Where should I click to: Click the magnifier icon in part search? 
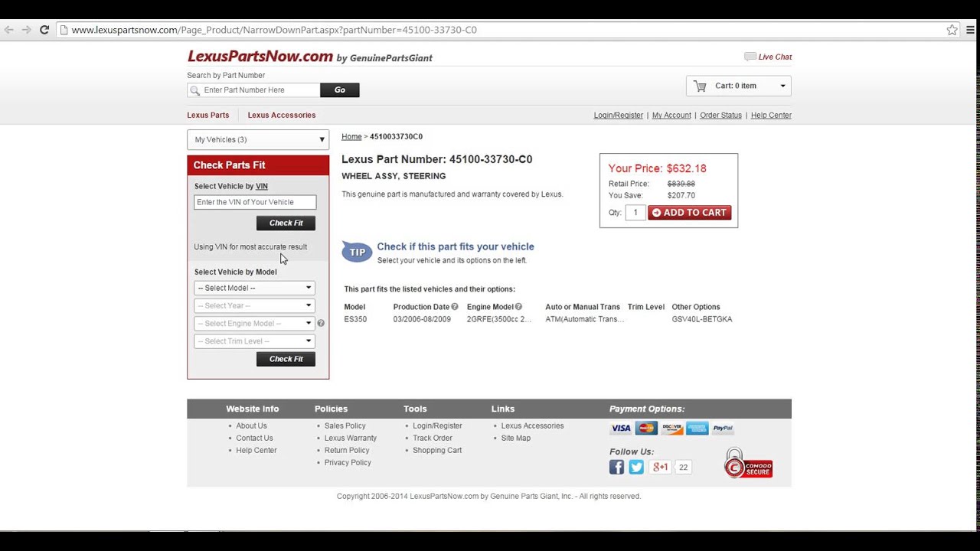tap(195, 90)
